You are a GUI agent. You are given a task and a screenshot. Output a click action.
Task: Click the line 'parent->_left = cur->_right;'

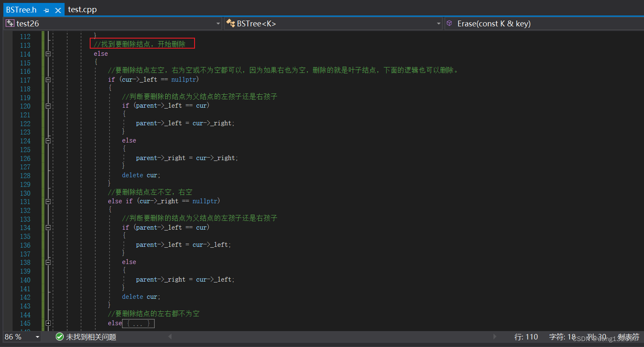(185, 123)
